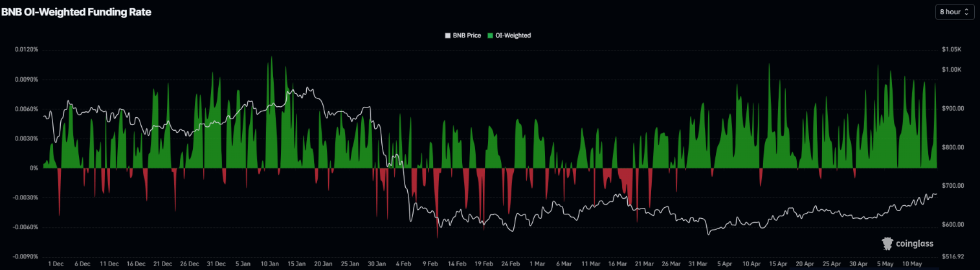Click the $600.00 price axis label
980x270 pixels.
(954, 225)
